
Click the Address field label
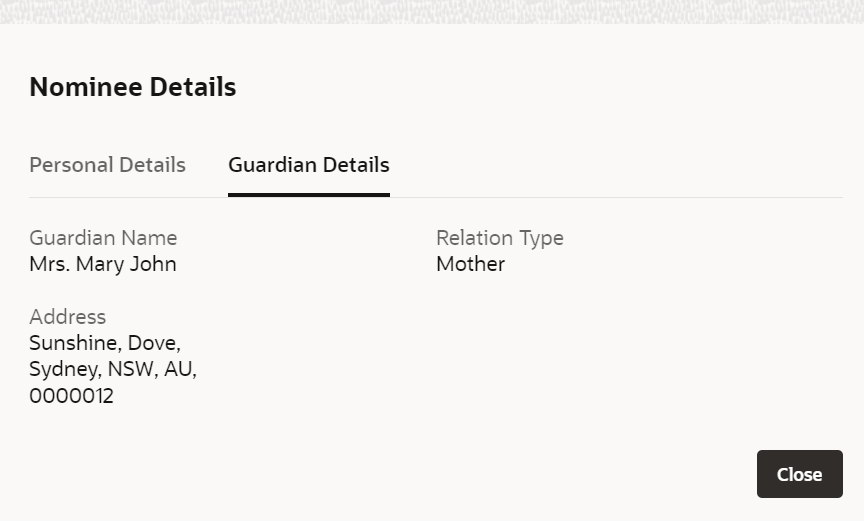point(67,317)
